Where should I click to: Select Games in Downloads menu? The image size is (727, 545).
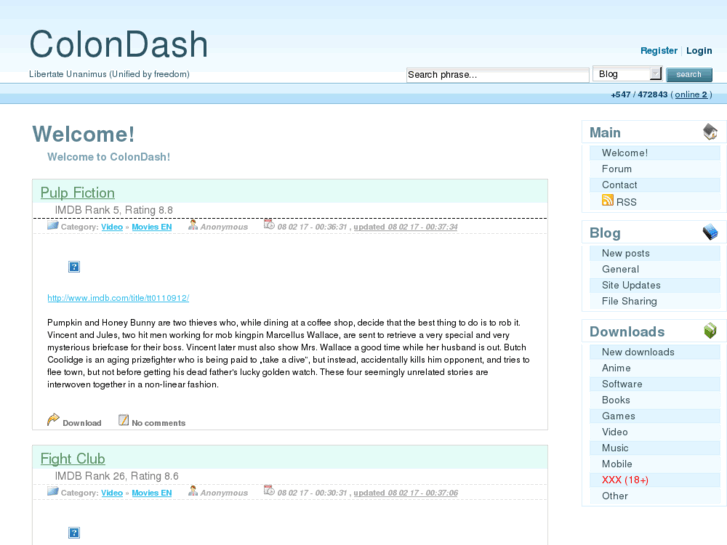tap(655, 416)
